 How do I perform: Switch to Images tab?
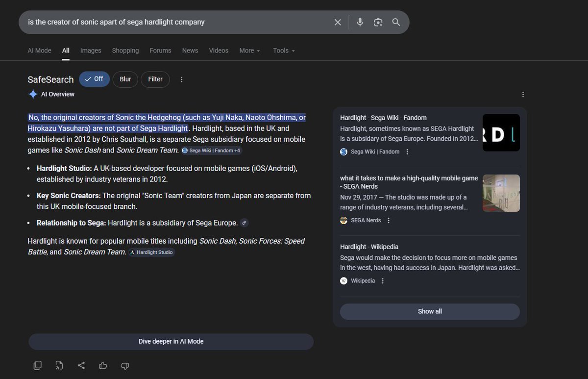click(x=91, y=51)
